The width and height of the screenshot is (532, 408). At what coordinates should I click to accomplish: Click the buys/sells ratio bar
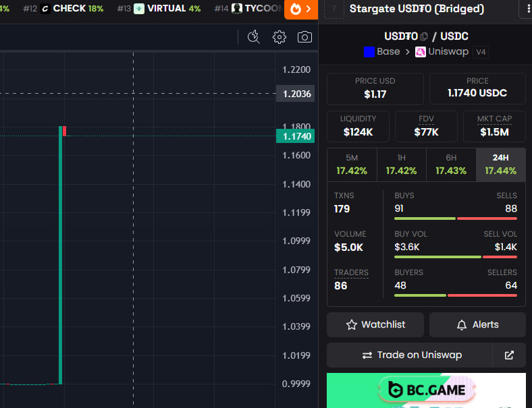[x=456, y=218]
